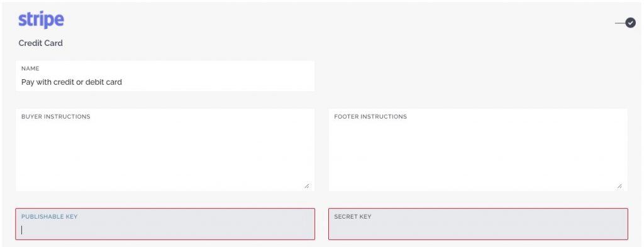The image size is (644, 247).
Task: Focus the Buyer Instructions text area
Action: pyautogui.click(x=165, y=150)
